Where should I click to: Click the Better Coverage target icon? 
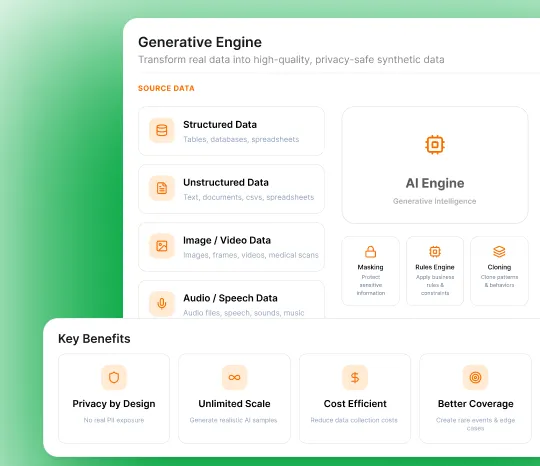tap(475, 377)
